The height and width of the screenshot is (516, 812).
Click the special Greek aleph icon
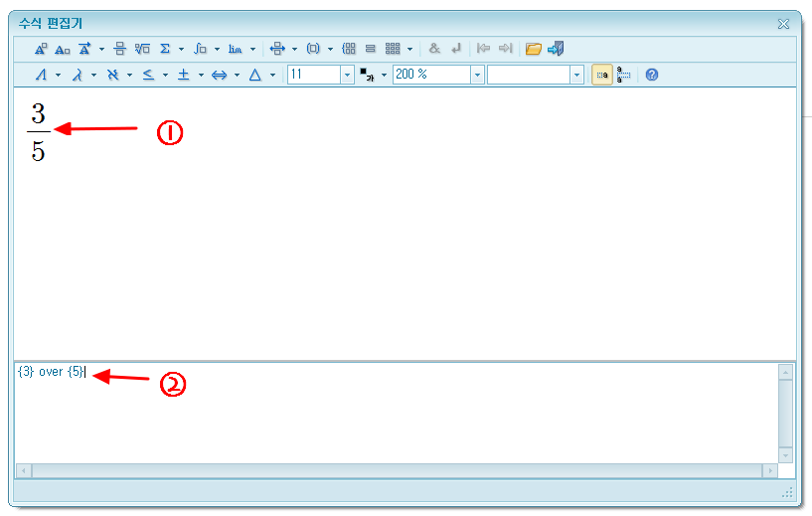click(x=113, y=76)
